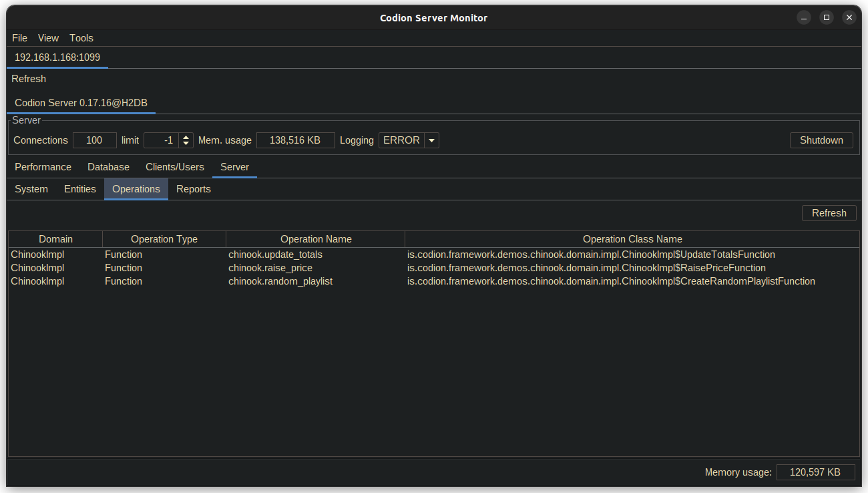Screen dimensions: 868x493
Task: Click the Refresh label below host tab
Action: pyautogui.click(x=29, y=79)
